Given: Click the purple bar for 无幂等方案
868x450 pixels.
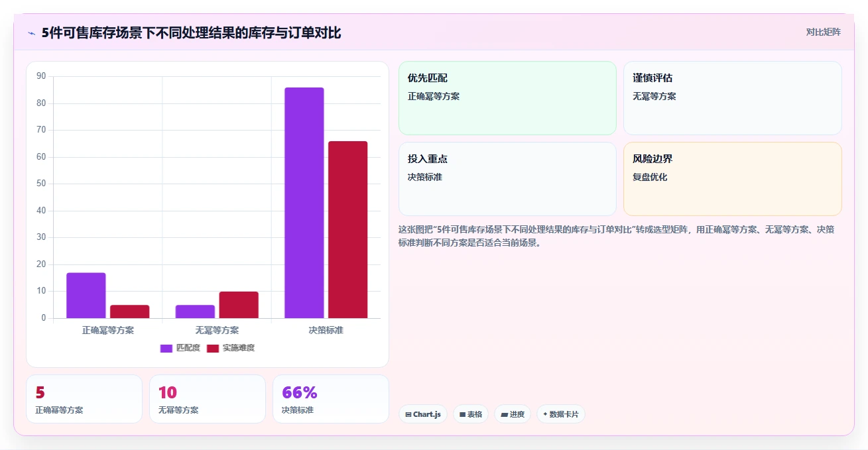Looking at the screenshot, I should pyautogui.click(x=195, y=311).
